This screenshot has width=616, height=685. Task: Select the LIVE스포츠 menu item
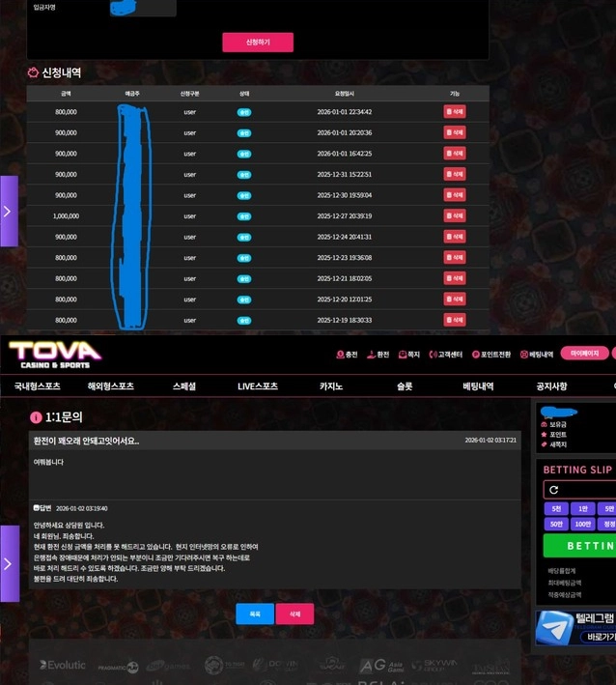[258, 386]
